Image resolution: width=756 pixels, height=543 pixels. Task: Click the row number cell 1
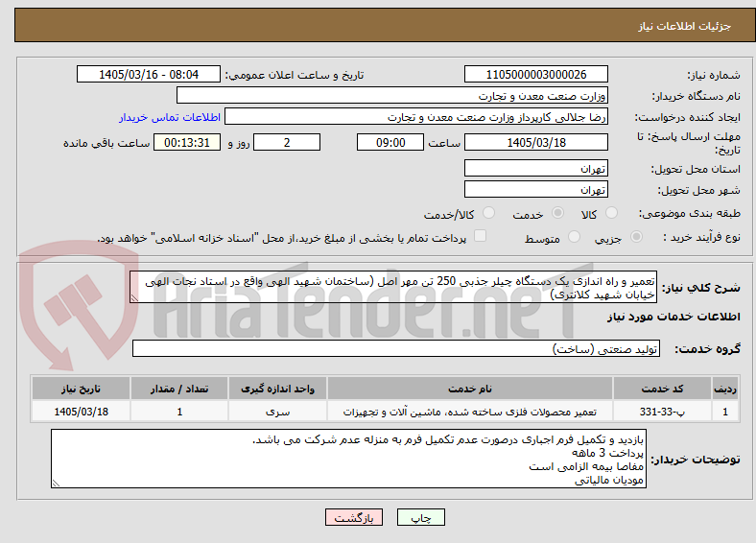coord(725,412)
